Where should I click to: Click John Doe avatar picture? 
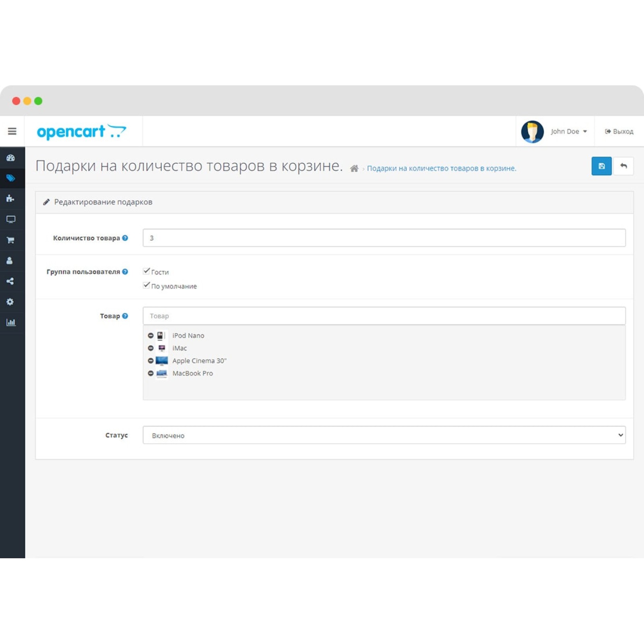click(x=532, y=131)
